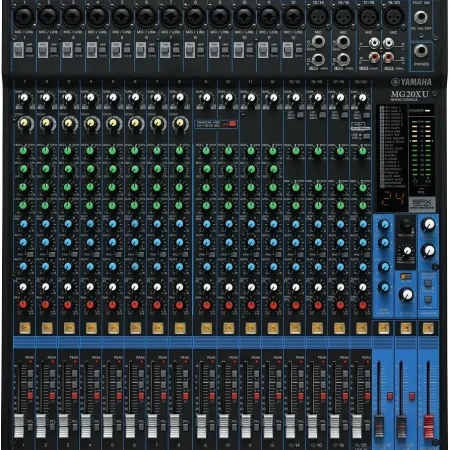Click the bottom green LOW EQ knob on channel 7

pos(157,206)
